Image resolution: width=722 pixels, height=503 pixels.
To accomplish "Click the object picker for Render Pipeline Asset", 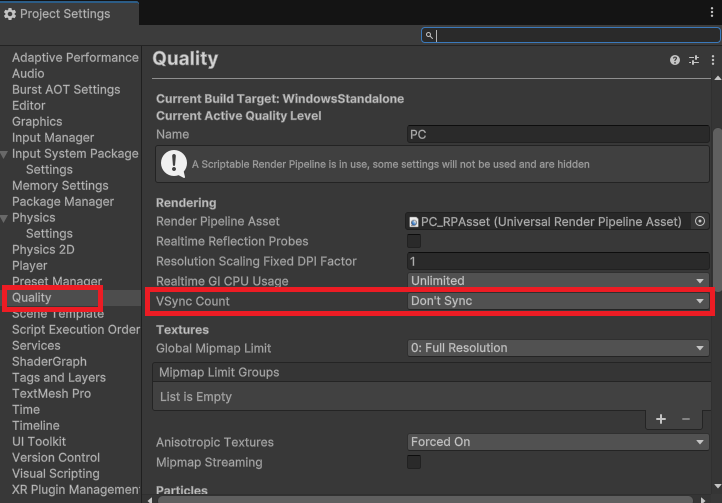I will tap(700, 222).
